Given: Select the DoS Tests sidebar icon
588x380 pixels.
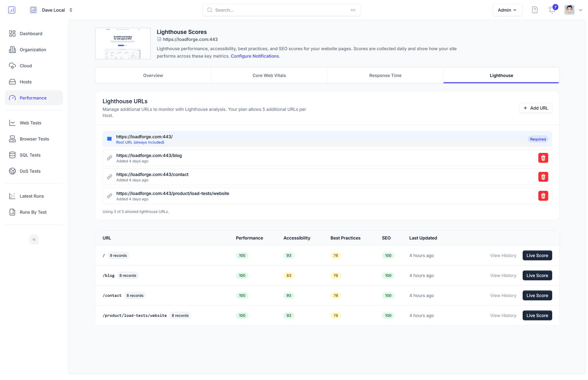Looking at the screenshot, I should click(12, 171).
